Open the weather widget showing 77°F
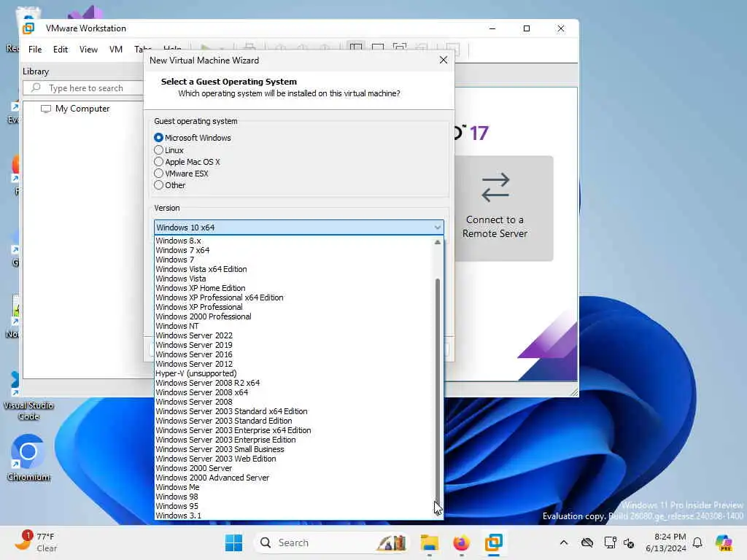The width and height of the screenshot is (747, 560). 36,542
